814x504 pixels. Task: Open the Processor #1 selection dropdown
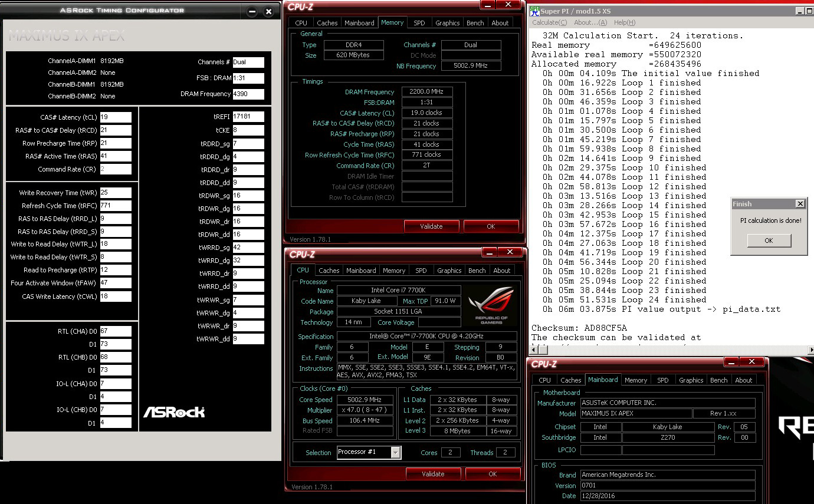pyautogui.click(x=395, y=453)
